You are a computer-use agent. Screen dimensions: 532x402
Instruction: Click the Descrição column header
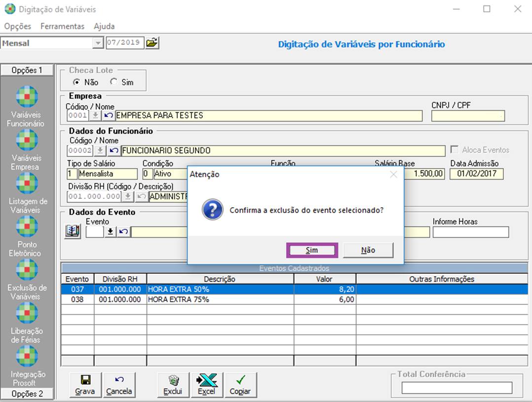(x=220, y=279)
